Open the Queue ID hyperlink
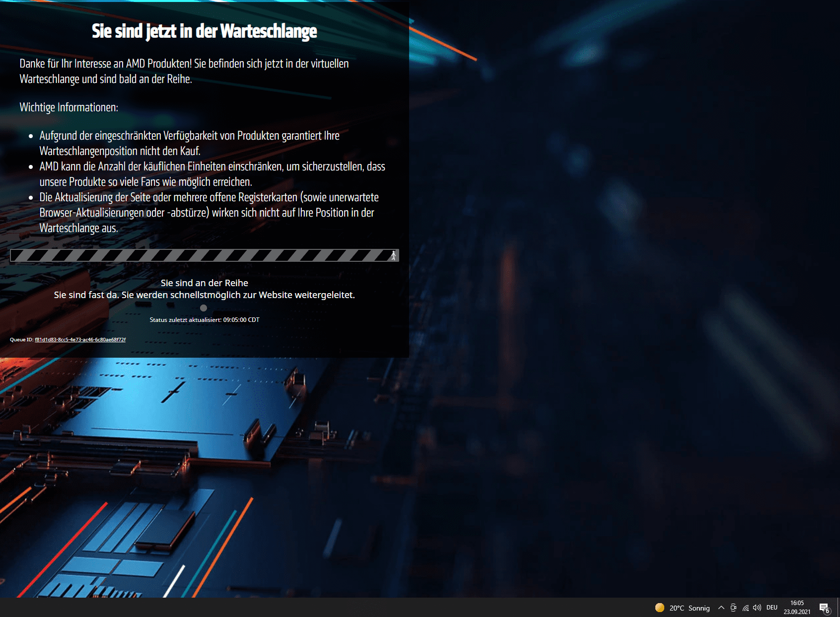This screenshot has width=840, height=617. [80, 340]
